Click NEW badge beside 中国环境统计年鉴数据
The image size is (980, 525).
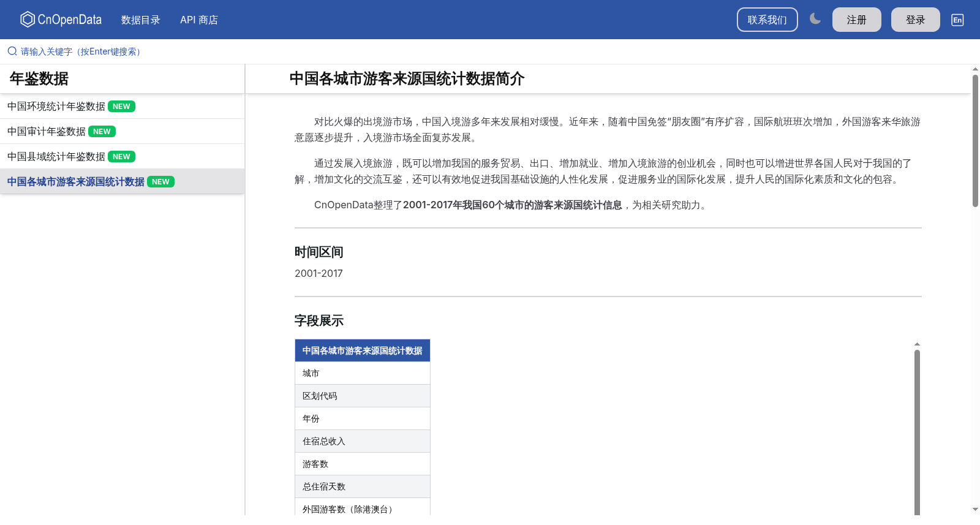[121, 107]
